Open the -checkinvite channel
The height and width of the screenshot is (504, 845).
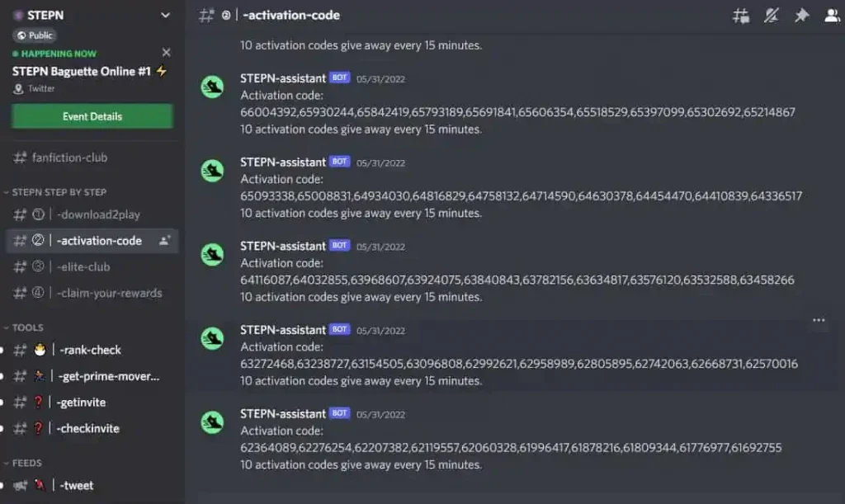click(x=92, y=429)
